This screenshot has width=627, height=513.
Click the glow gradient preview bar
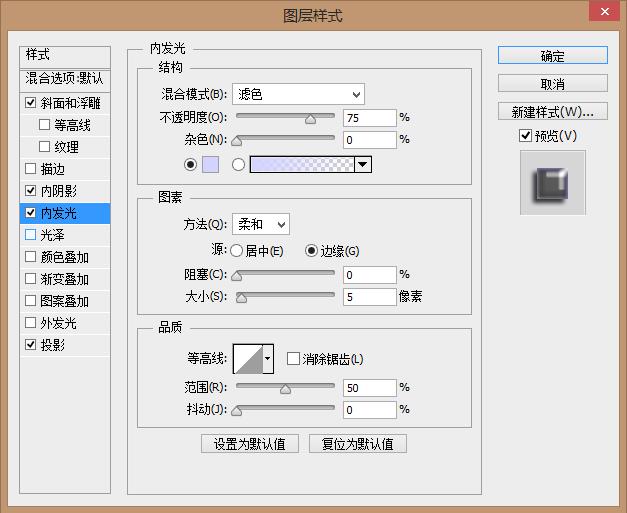302,164
